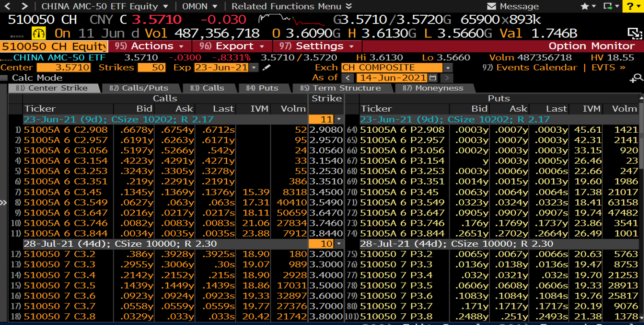Expand the left side panel chevron
This screenshot has width=644, height=325.
tap(4, 203)
